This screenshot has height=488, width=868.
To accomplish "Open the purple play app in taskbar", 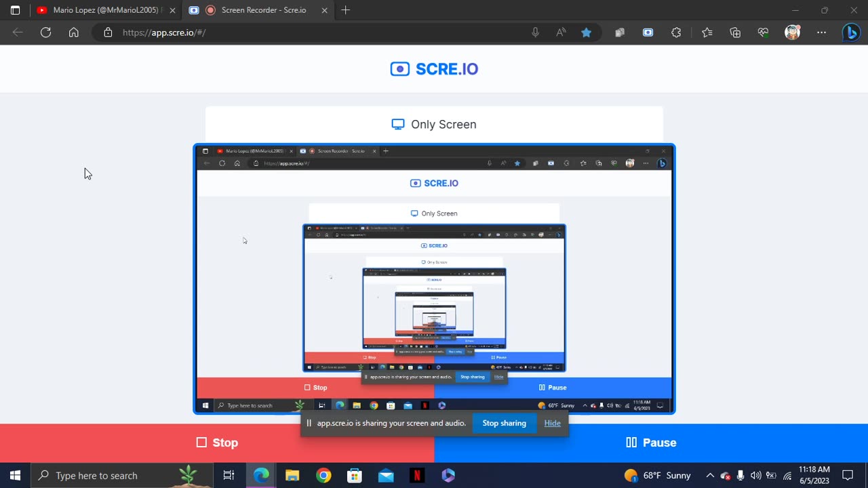I will (x=448, y=475).
